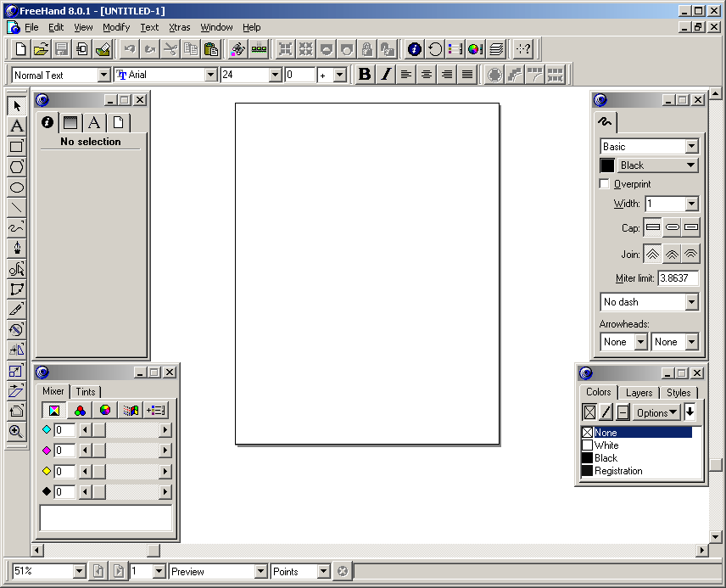Set text alignment to justified
Viewport: 726px width, 588px height.
coord(467,74)
